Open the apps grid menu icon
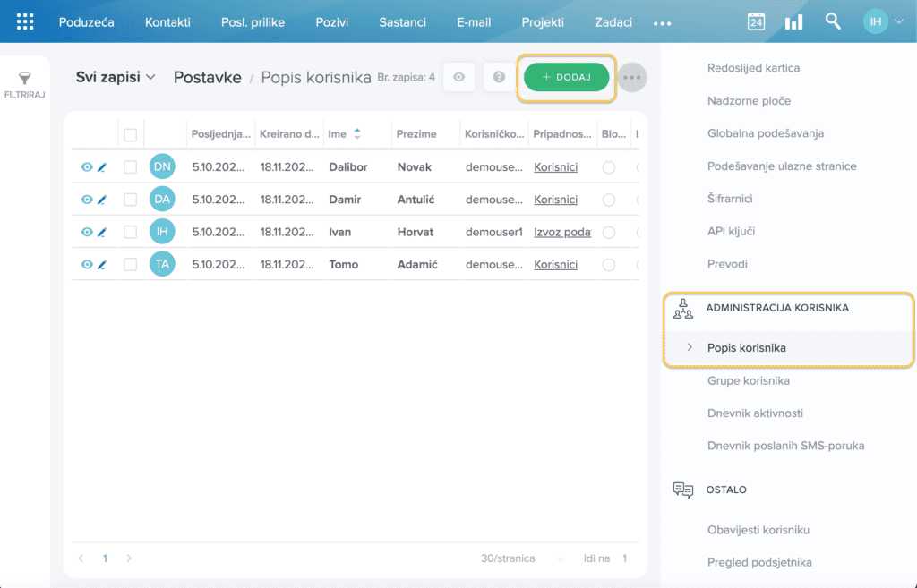Image resolution: width=917 pixels, height=588 pixels. tap(25, 21)
